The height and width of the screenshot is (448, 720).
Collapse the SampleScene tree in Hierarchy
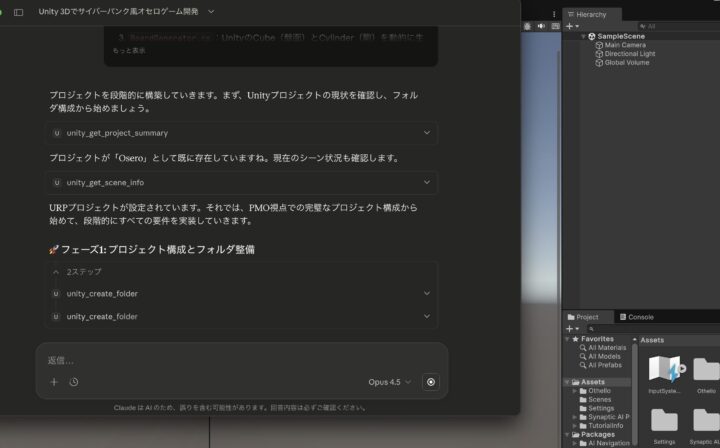coord(584,36)
